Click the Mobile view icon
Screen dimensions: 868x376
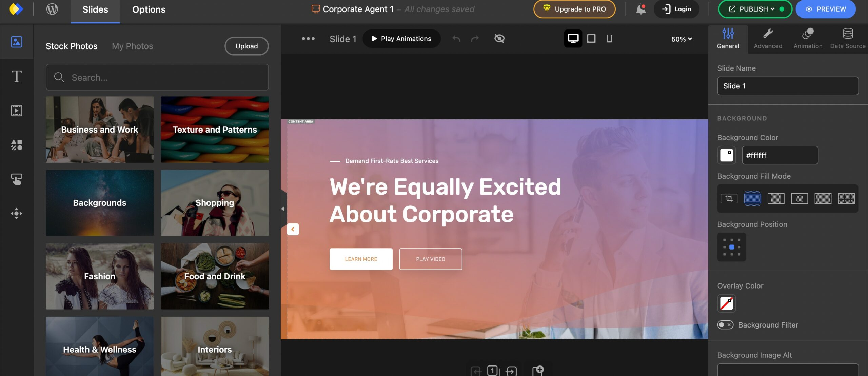pyautogui.click(x=608, y=38)
